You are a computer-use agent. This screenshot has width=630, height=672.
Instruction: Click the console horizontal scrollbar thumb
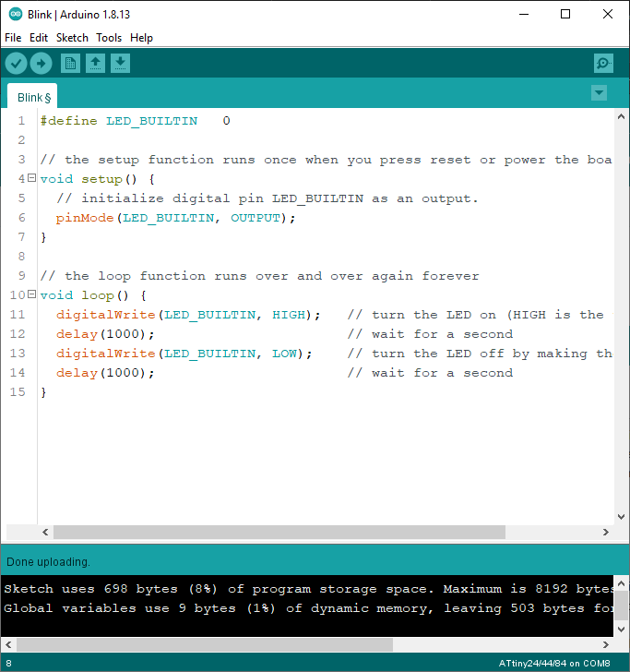204,644
